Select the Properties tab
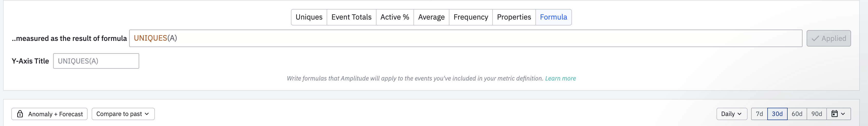 [514, 17]
